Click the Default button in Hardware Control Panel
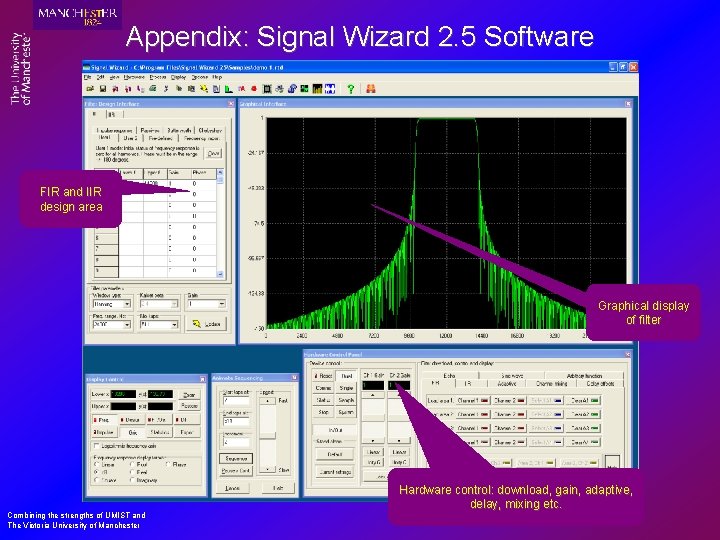Image resolution: width=720 pixels, height=540 pixels. [334, 454]
